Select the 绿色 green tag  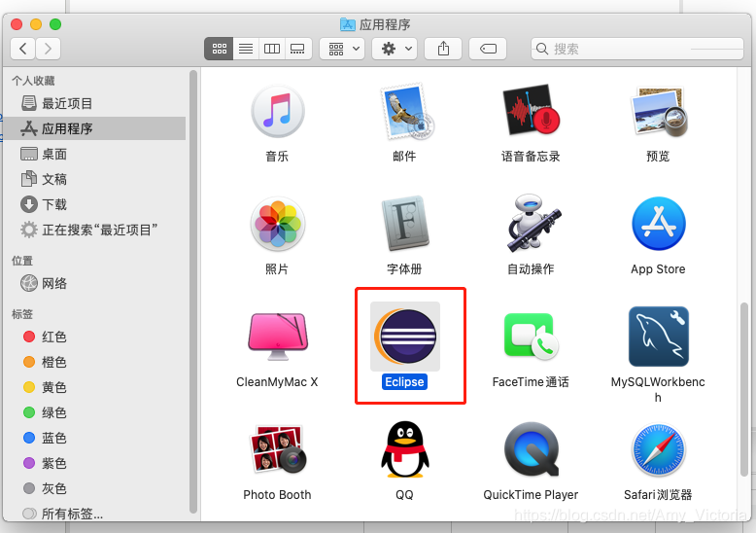pyautogui.click(x=94, y=412)
